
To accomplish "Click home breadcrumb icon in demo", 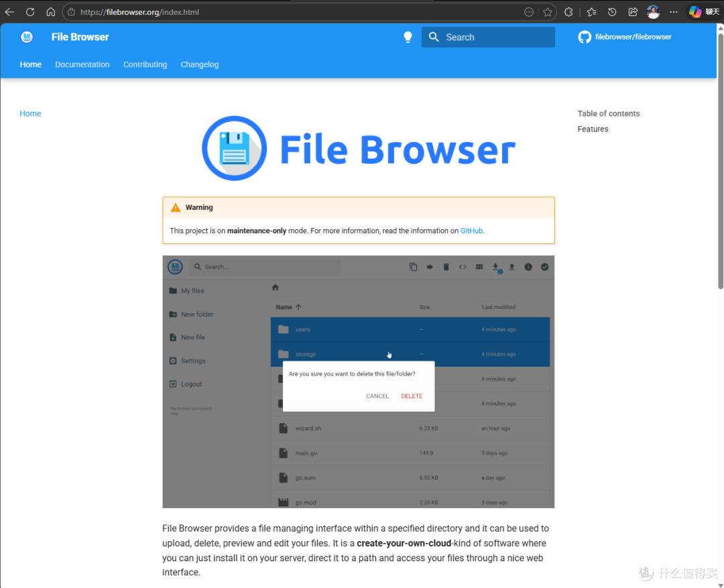I will click(276, 288).
